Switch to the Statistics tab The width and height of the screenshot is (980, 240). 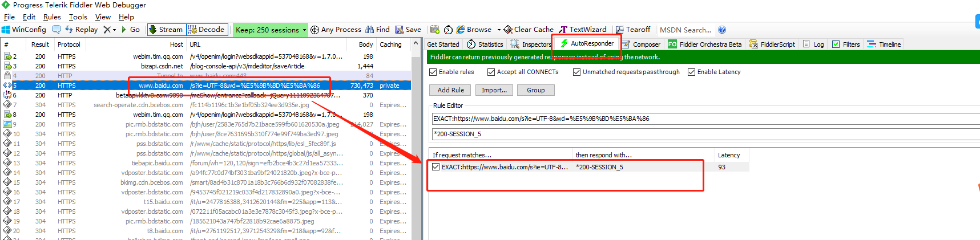pos(485,44)
